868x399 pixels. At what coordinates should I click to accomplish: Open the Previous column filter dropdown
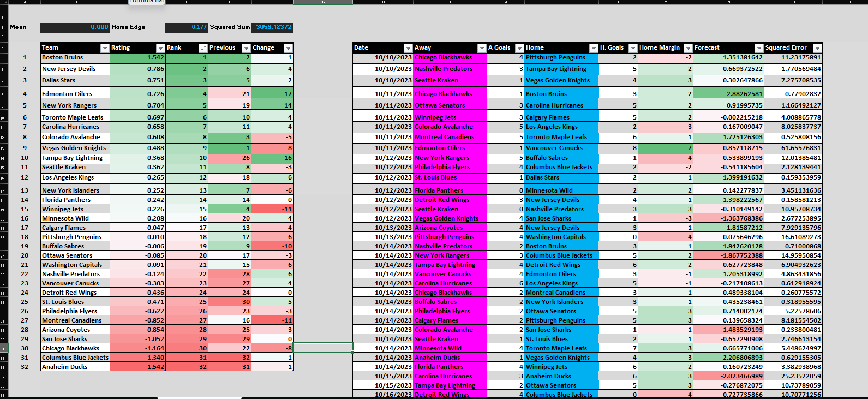246,48
